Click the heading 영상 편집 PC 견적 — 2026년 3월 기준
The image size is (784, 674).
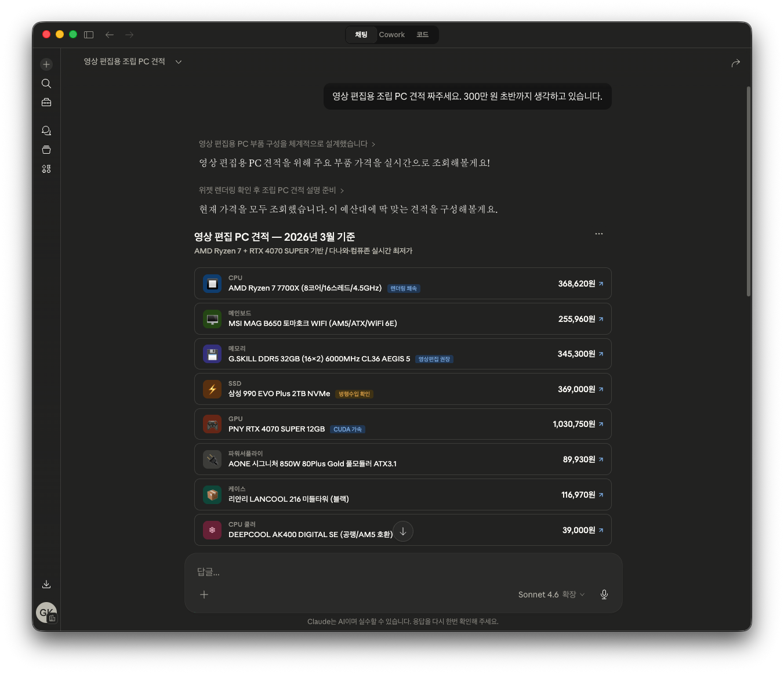[x=274, y=237]
